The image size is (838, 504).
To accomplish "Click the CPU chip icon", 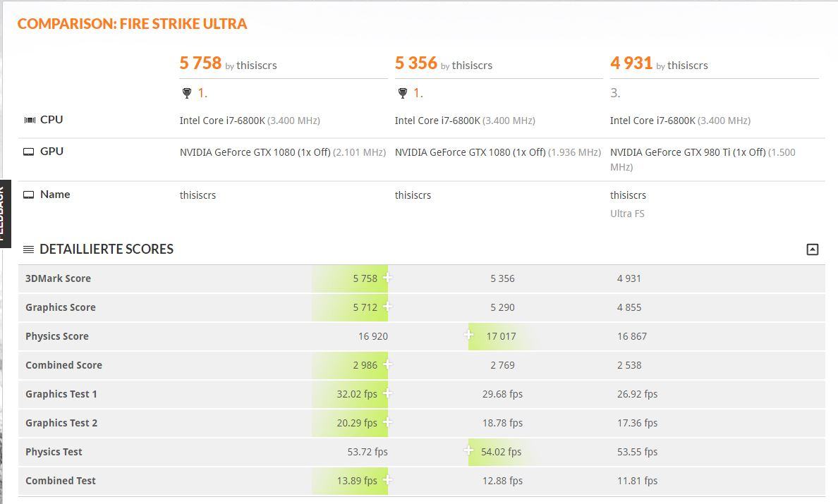I will tap(30, 120).
